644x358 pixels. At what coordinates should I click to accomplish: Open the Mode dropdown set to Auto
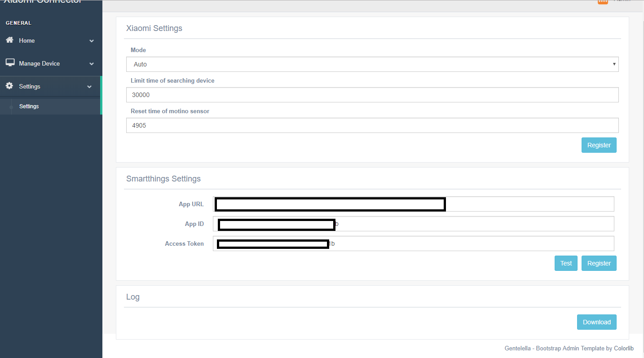pos(372,64)
